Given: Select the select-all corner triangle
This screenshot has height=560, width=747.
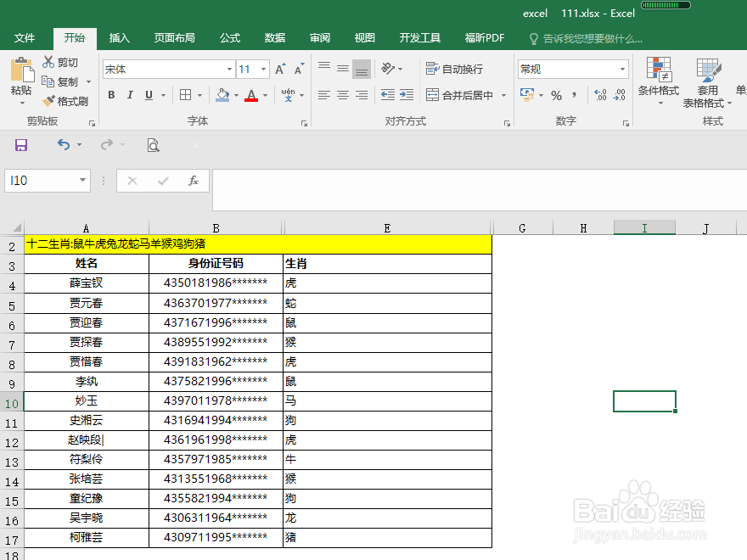Looking at the screenshot, I should [16, 227].
